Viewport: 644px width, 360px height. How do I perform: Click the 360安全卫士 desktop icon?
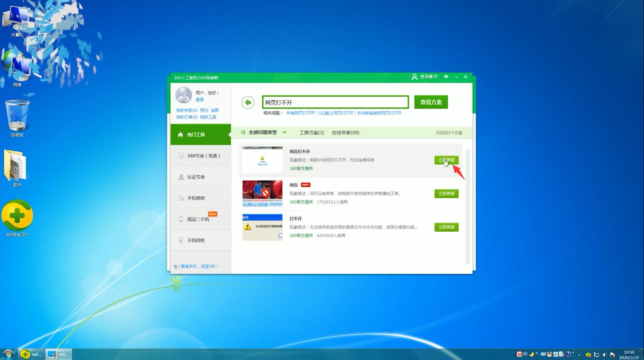[17, 219]
